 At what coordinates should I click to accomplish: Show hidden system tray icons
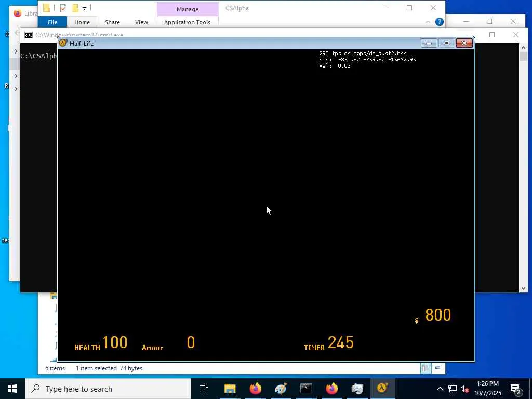click(440, 389)
